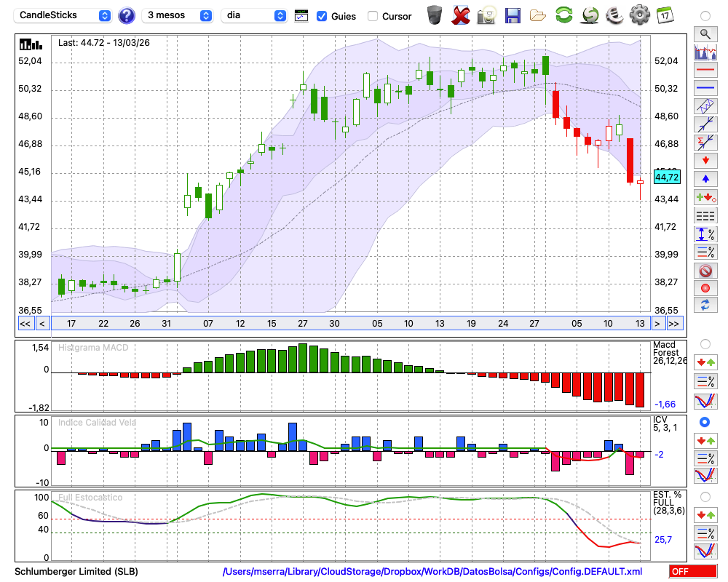Click the -1,66 MACD value
The width and height of the screenshot is (728, 582).
pyautogui.click(x=665, y=404)
